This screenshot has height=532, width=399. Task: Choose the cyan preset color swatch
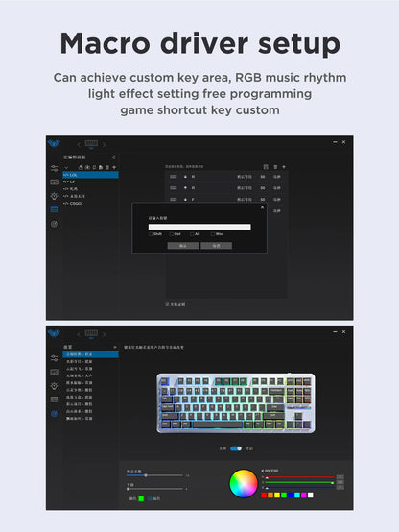pyautogui.click(x=297, y=496)
